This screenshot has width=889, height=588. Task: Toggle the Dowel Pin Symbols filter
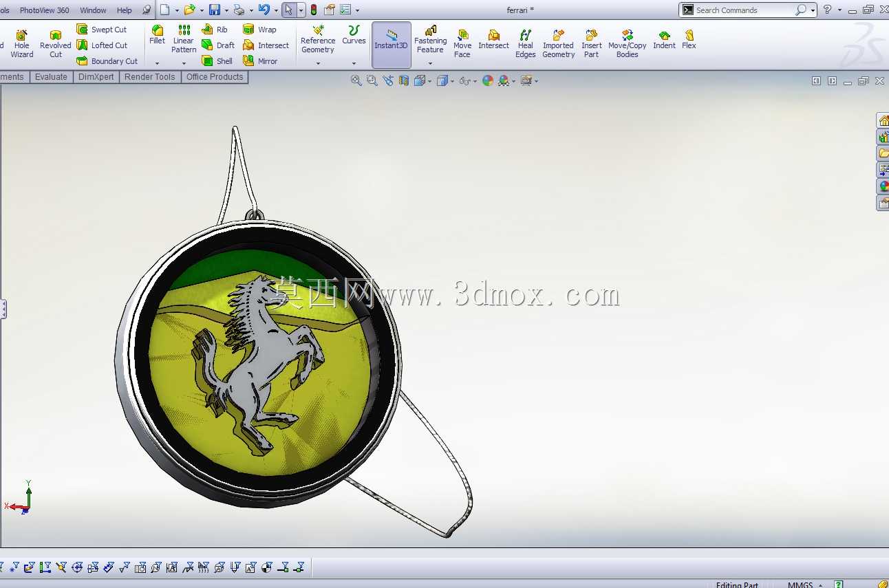(x=266, y=567)
